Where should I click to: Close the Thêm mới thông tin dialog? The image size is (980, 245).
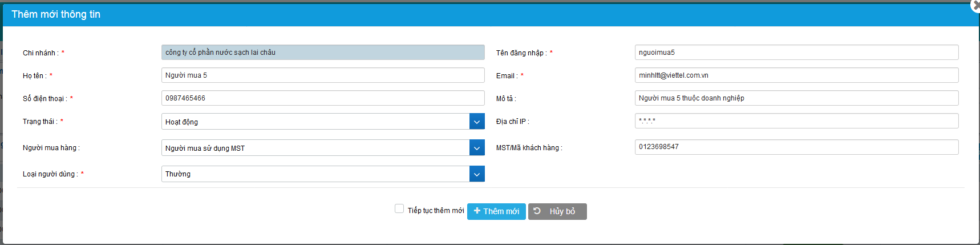[975, 5]
